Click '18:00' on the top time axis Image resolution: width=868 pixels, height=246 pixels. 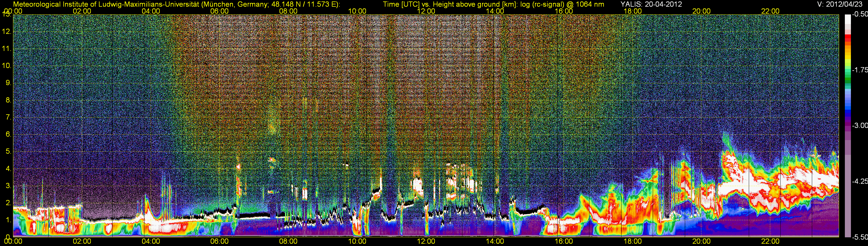(x=632, y=11)
